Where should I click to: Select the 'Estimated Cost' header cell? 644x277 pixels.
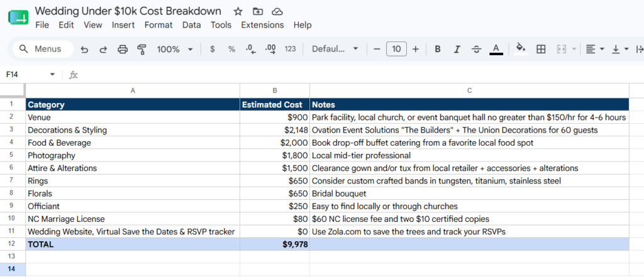tap(275, 105)
